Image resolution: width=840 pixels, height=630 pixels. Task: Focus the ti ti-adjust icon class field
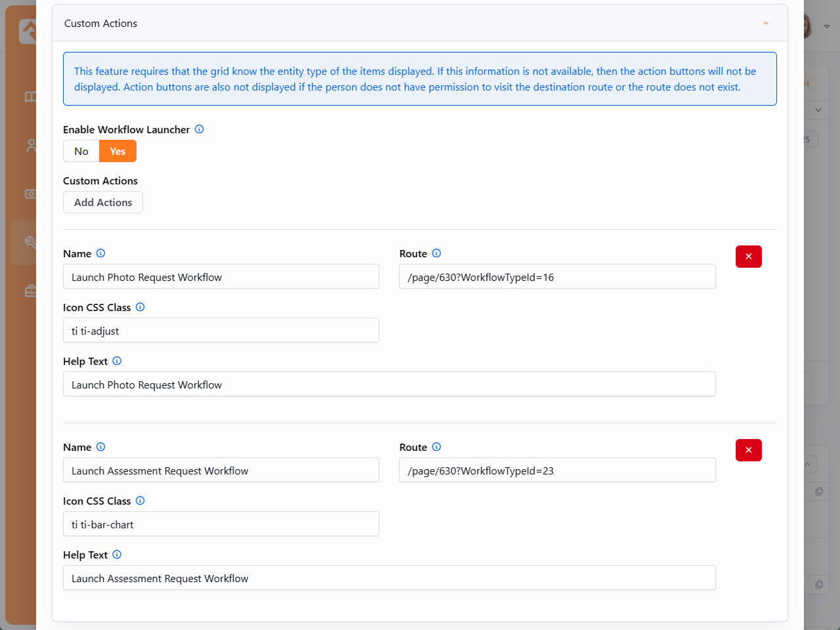point(220,331)
